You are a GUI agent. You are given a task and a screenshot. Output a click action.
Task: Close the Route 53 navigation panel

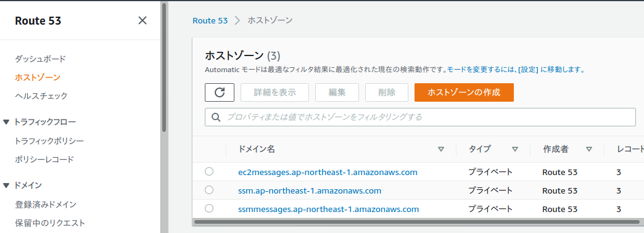142,20
